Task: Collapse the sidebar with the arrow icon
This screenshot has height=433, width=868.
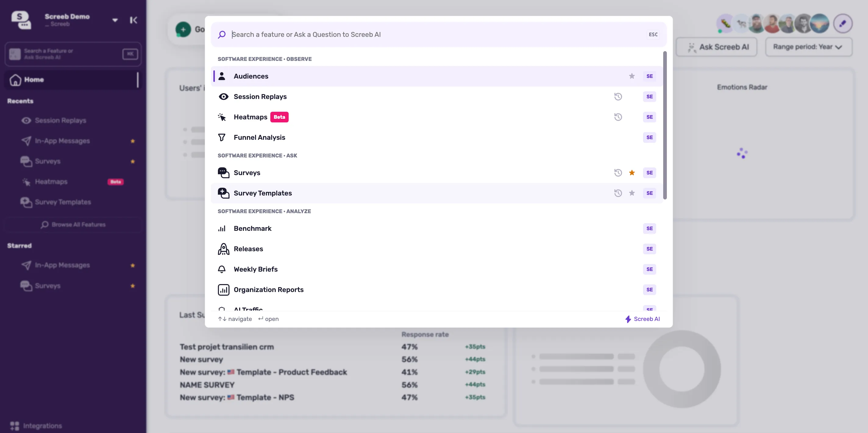Action: pyautogui.click(x=133, y=20)
